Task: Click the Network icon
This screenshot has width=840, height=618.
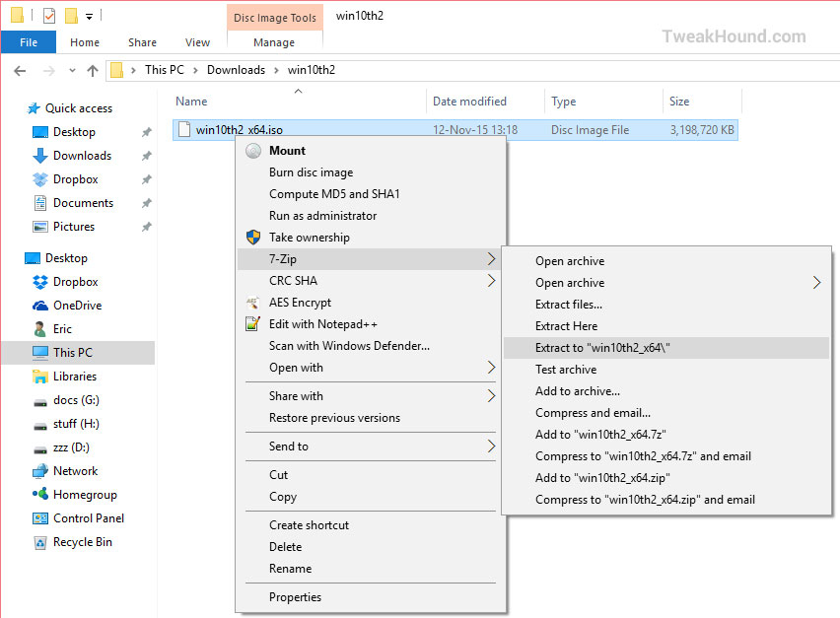Action: pyautogui.click(x=40, y=471)
